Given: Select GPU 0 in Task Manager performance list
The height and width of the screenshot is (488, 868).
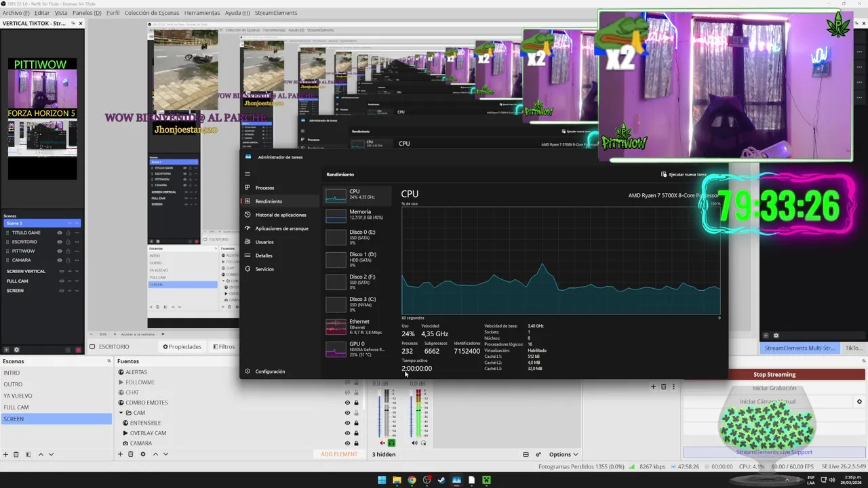Looking at the screenshot, I should (358, 348).
